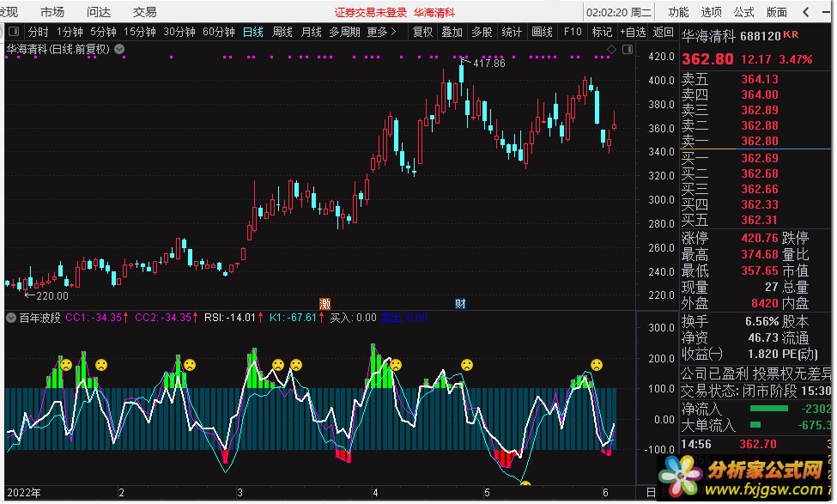Collapse the 百年波段 indicator panel arrow
The height and width of the screenshot is (504, 837).
[10, 318]
